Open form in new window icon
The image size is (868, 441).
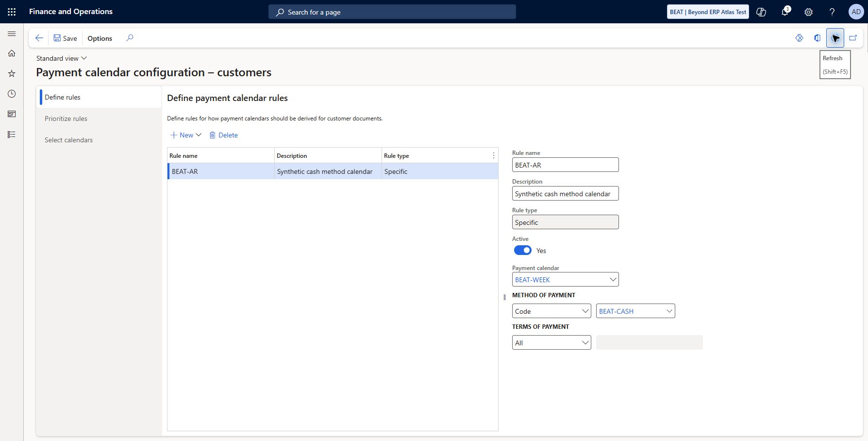tap(853, 38)
